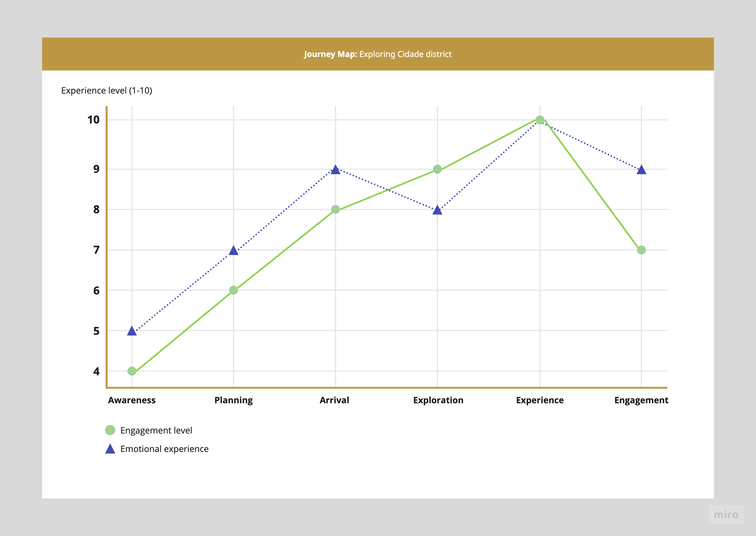Click blue triangle marker at Planning
The width and height of the screenshot is (756, 536).
pyautogui.click(x=233, y=250)
